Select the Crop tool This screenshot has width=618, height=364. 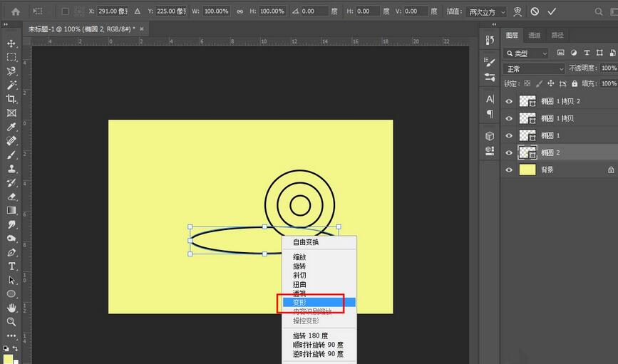point(11,99)
